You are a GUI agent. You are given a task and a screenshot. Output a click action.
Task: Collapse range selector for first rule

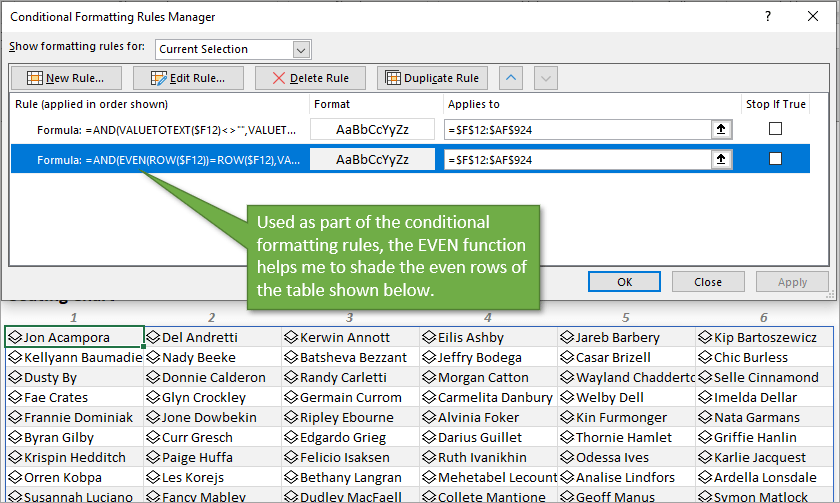point(719,130)
